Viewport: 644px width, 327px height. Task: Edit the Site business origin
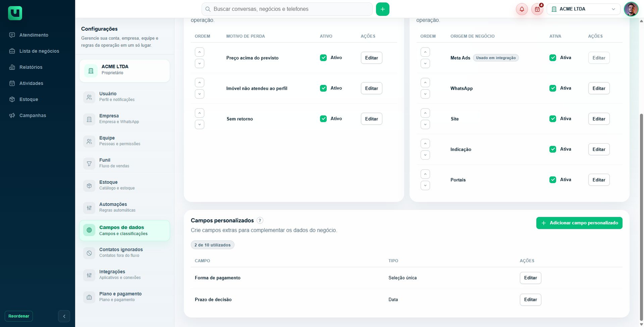599,119
